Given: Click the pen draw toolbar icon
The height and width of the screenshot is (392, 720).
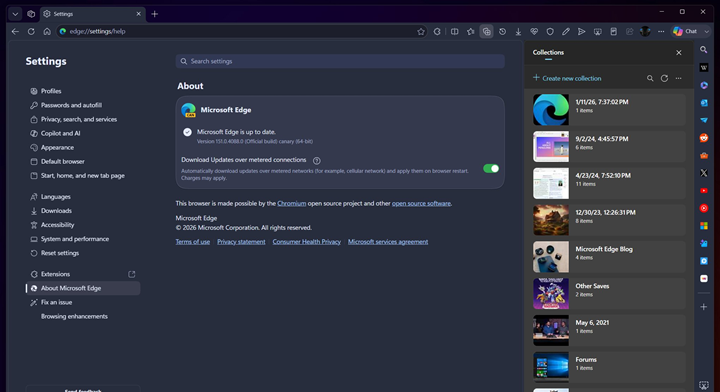Looking at the screenshot, I should point(566,31).
